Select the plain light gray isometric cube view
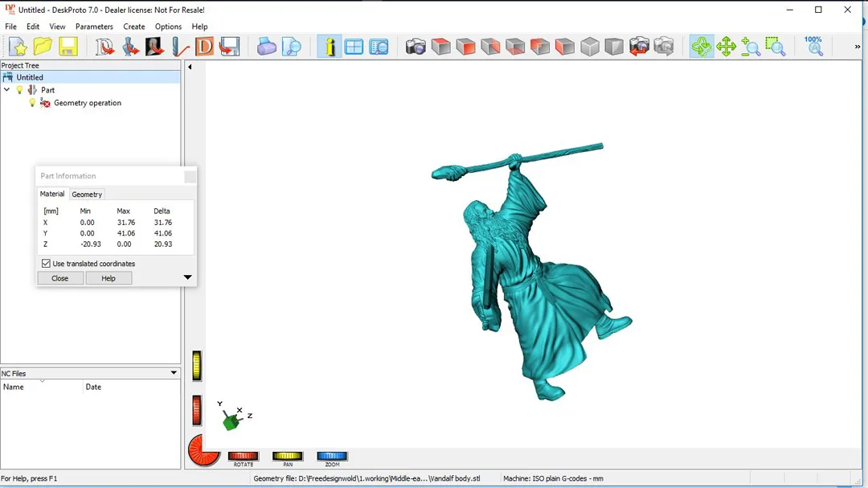Viewport: 868px width, 488px height. (x=590, y=47)
